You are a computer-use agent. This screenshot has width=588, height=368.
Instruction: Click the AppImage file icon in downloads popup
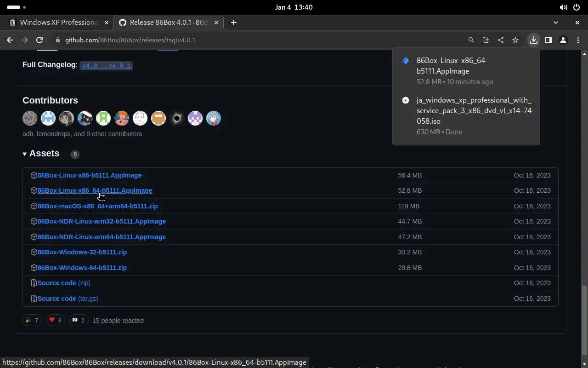(405, 60)
